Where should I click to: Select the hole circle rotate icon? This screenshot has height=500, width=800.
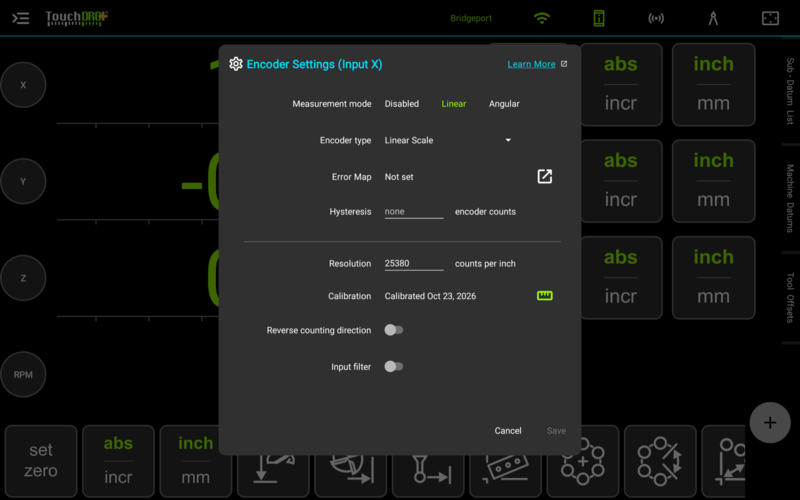click(x=660, y=462)
